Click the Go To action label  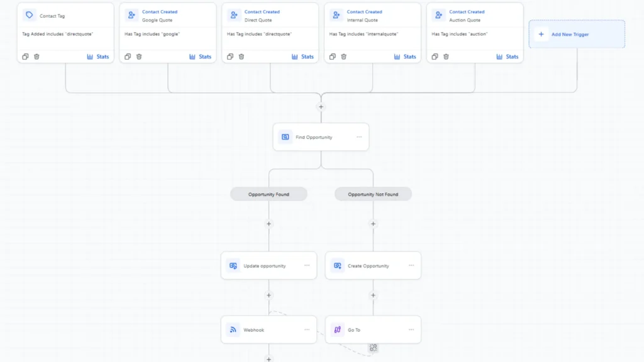353,330
